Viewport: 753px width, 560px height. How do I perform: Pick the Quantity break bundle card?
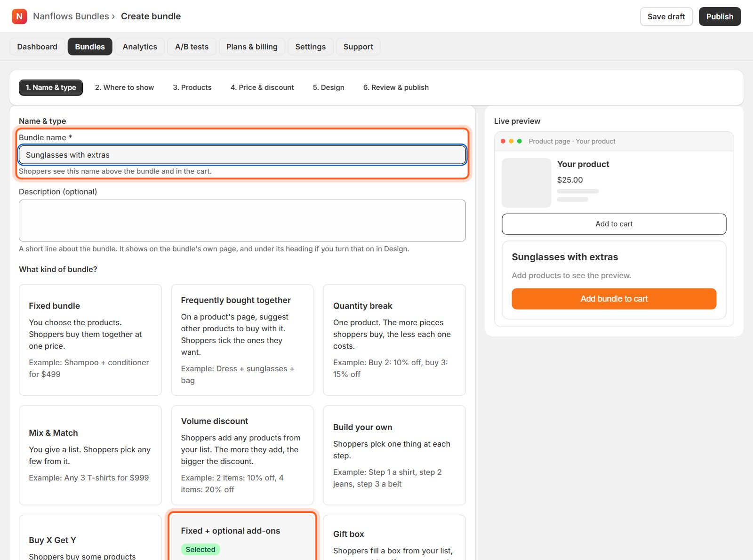click(x=394, y=340)
